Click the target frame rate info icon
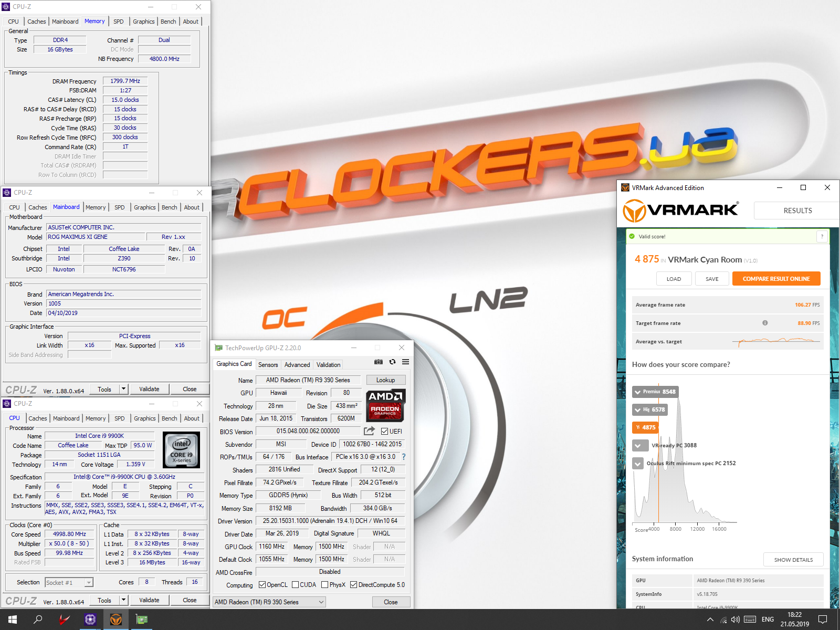 click(x=765, y=323)
